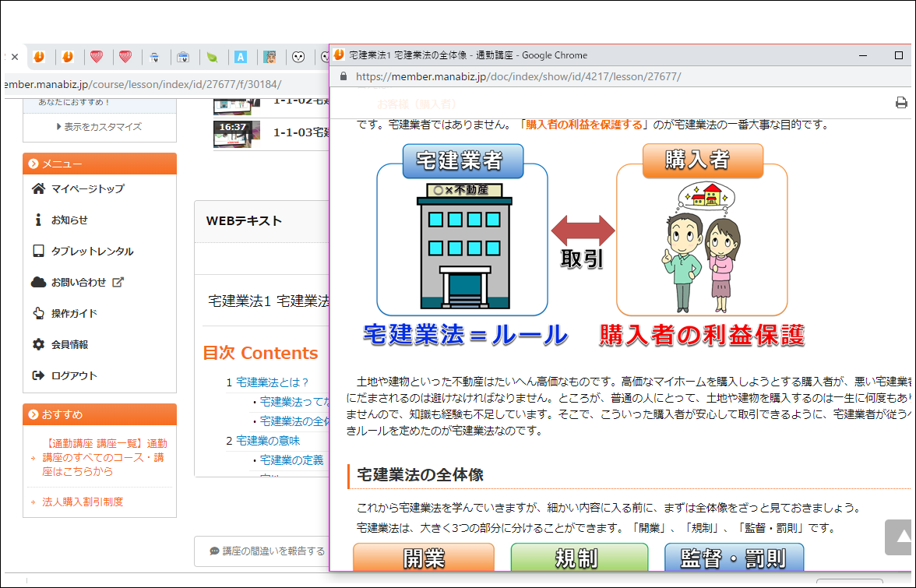
Task: Click the scroll-to-top arrow button in popup
Action: (900, 537)
